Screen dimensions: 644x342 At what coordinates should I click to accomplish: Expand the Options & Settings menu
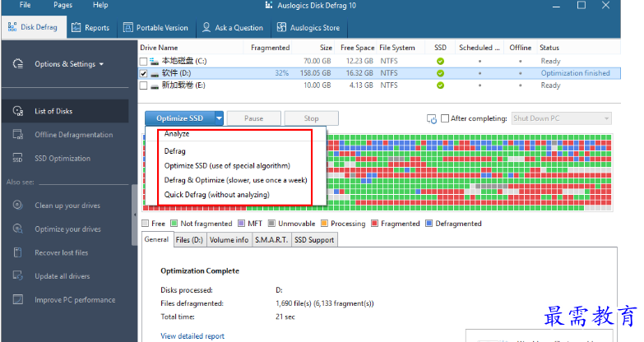tap(69, 64)
